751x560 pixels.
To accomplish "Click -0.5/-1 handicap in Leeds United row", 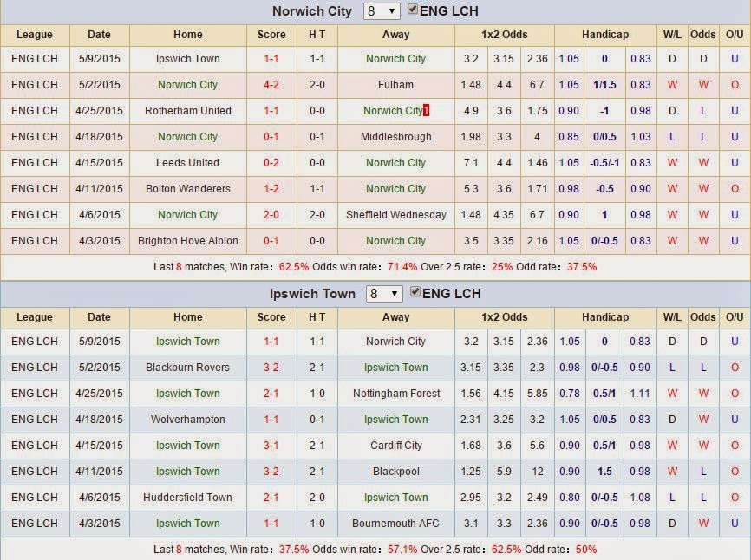I will tap(604, 163).
